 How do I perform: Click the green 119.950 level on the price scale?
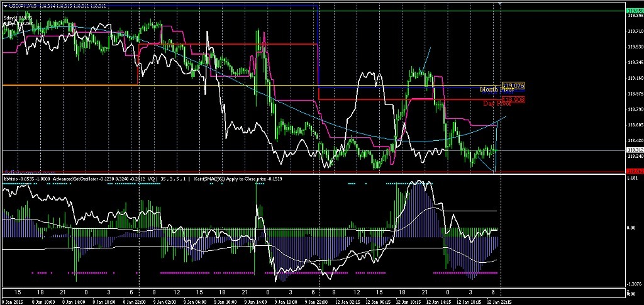(x=634, y=11)
